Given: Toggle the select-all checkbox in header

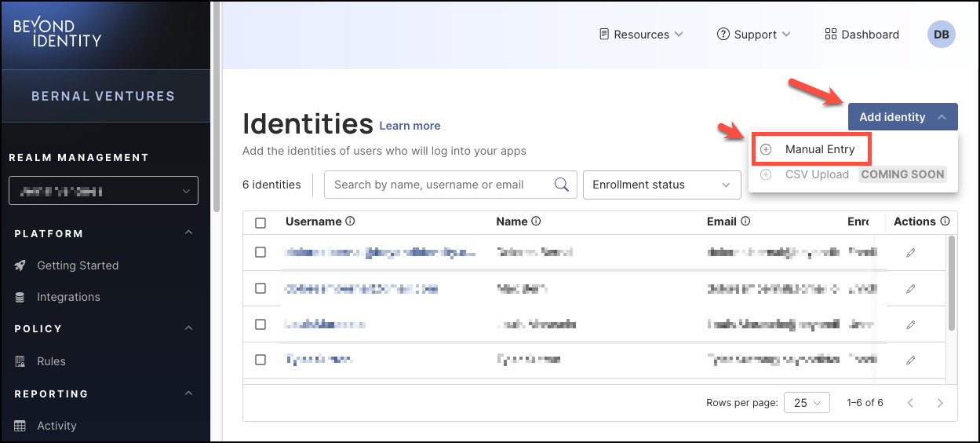Looking at the screenshot, I should click(260, 222).
